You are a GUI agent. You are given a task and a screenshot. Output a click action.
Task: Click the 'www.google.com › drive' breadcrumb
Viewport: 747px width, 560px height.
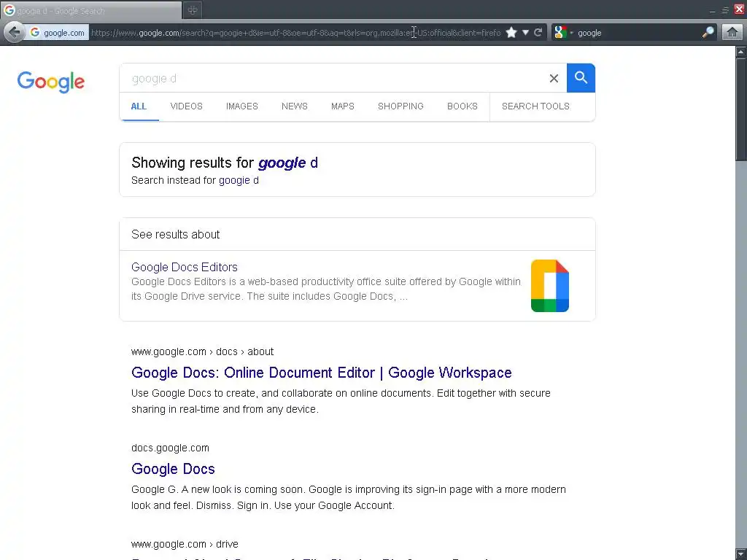click(185, 544)
